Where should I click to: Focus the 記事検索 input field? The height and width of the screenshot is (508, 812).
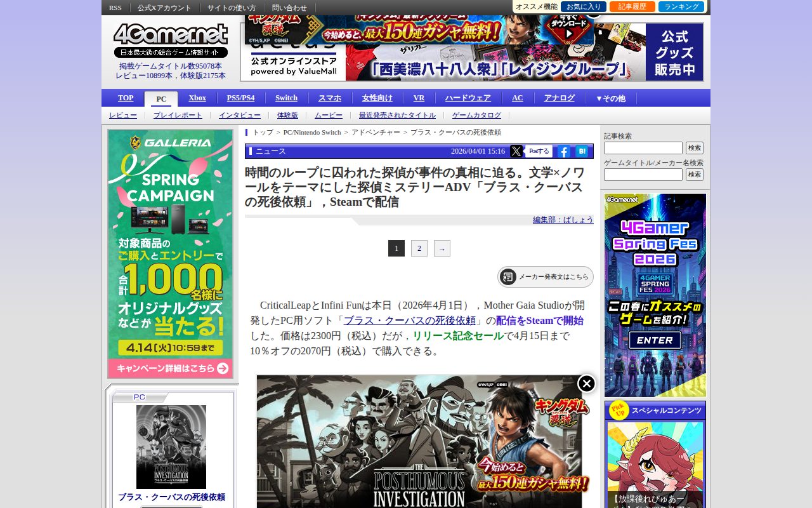[x=643, y=148]
